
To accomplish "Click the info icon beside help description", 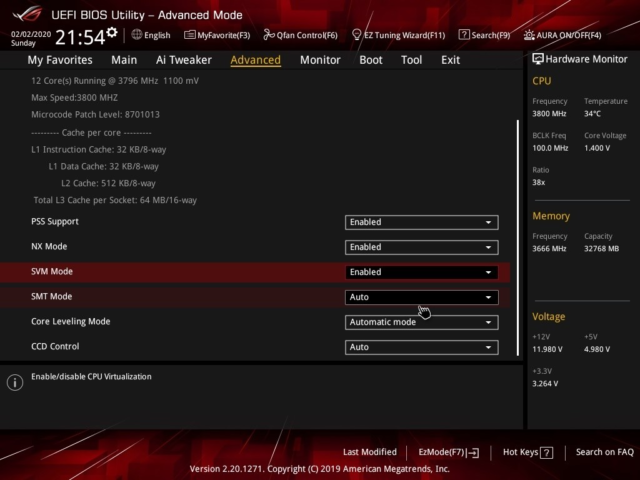I will 14,382.
